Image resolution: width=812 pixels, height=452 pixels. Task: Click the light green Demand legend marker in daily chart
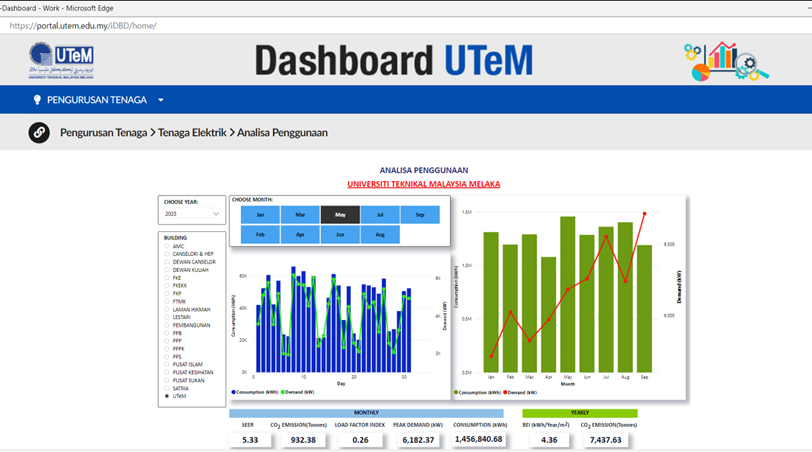pos(283,392)
